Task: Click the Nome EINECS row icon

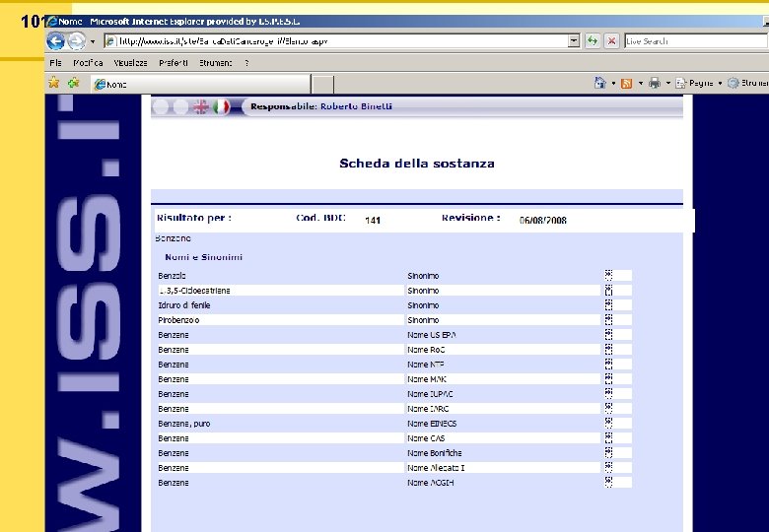Action: 608,423
